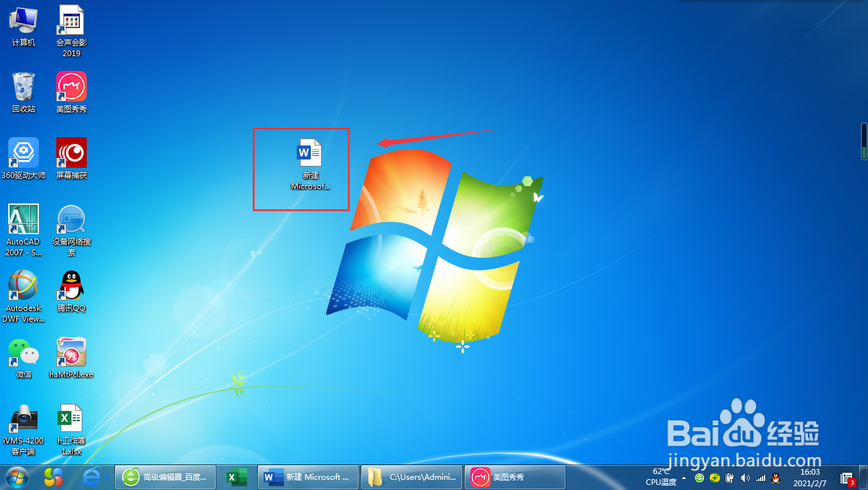Click the yellow 360 guard tray icon
This screenshot has width=868, height=490.
pyautogui.click(x=715, y=477)
